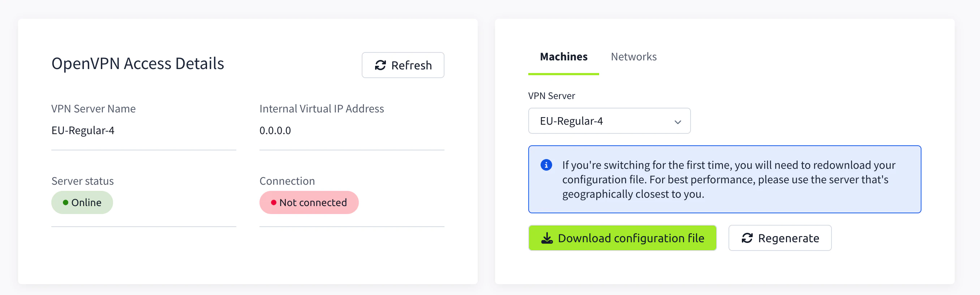The width and height of the screenshot is (980, 295).
Task: Click the Regenerate circular arrows icon
Action: [x=747, y=238]
